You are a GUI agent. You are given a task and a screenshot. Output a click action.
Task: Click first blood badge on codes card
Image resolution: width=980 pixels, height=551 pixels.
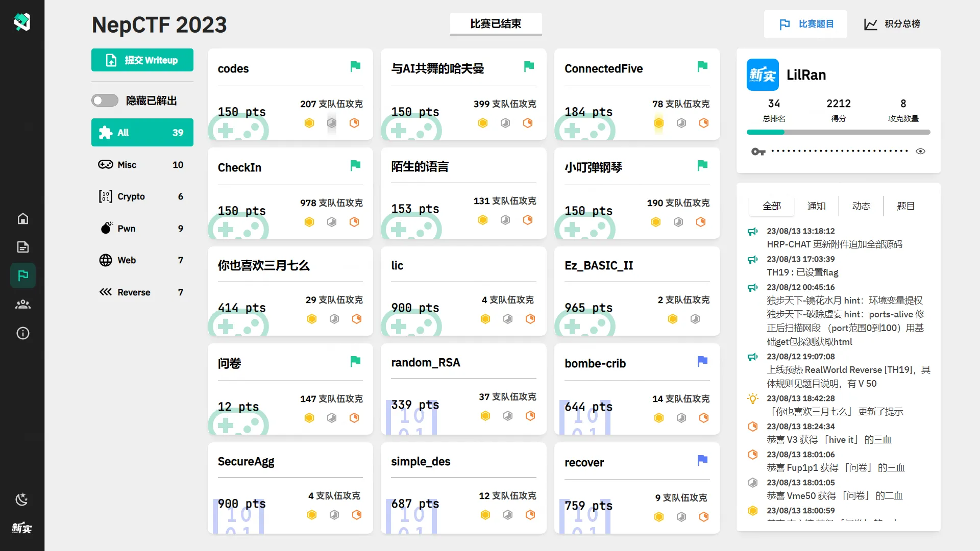click(309, 123)
